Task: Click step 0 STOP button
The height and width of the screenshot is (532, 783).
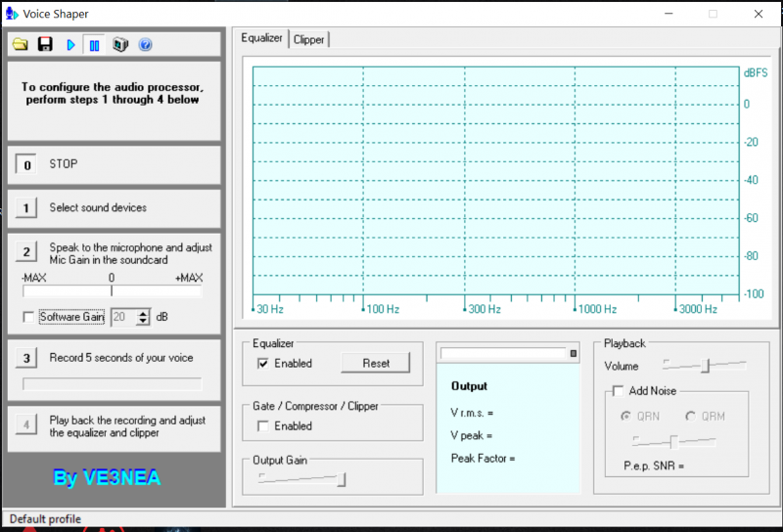Action: click(26, 164)
